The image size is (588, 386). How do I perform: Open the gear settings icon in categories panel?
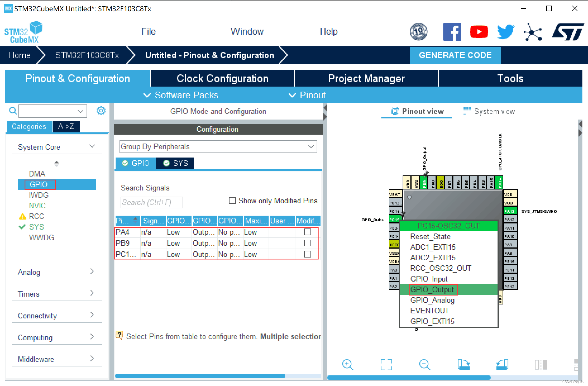coord(101,111)
